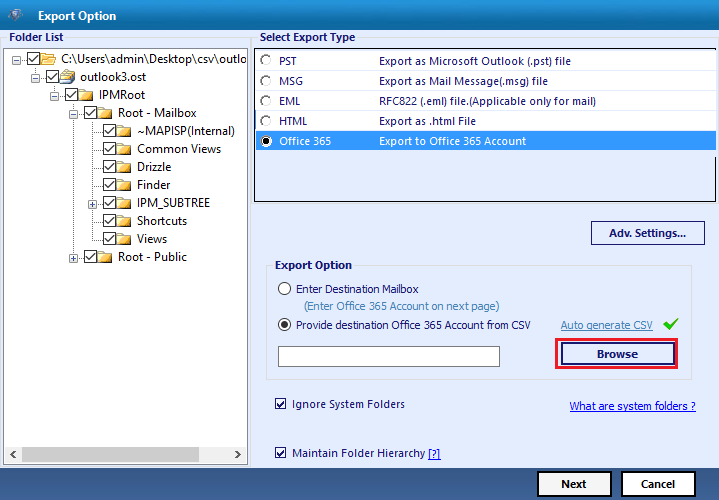The width and height of the screenshot is (719, 500).
Task: Click 'Export as .html File' description text
Action: [427, 121]
